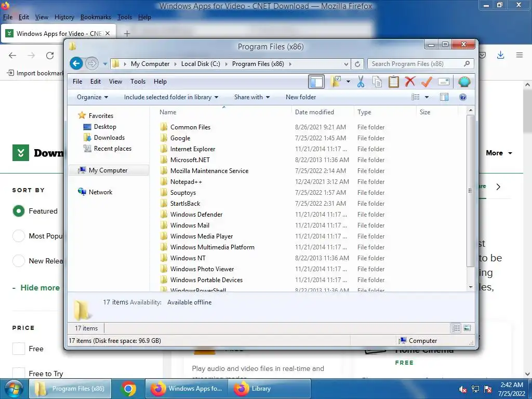
Task: Select Downloads in Favorites pane
Action: tap(109, 137)
